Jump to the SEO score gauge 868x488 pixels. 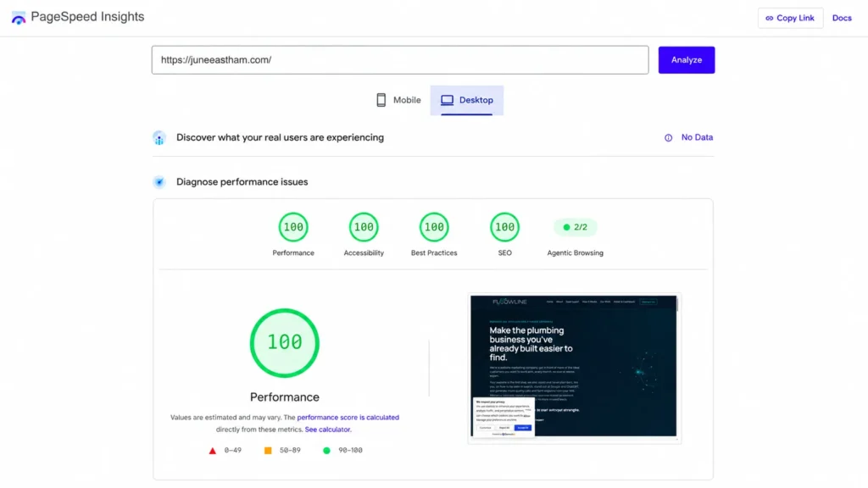pos(505,227)
